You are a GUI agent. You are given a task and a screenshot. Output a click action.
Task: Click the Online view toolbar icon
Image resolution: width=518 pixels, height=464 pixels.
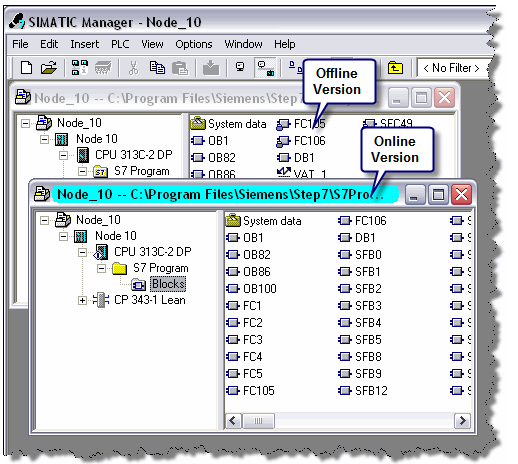coord(240,67)
